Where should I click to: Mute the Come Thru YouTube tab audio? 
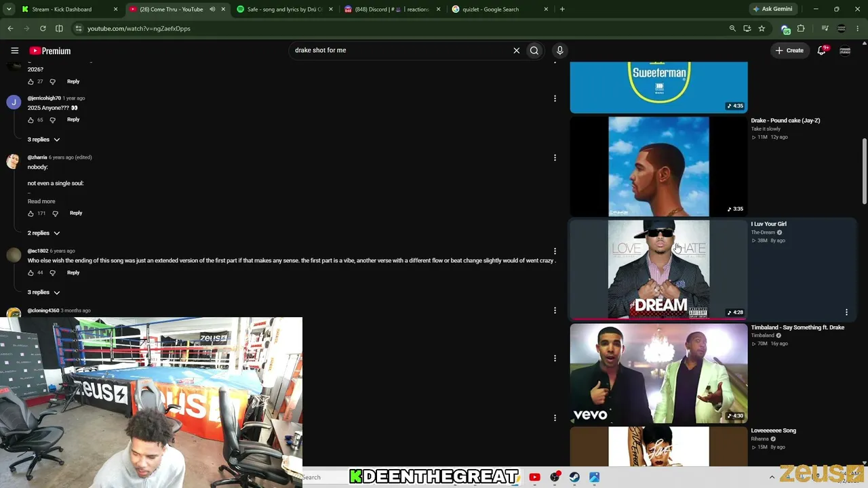pyautogui.click(x=212, y=9)
